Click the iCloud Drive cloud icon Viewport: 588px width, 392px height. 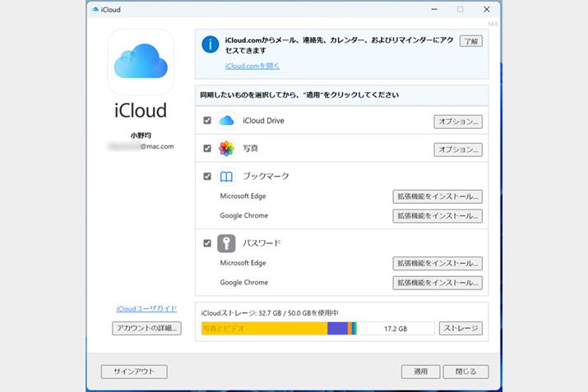point(226,121)
